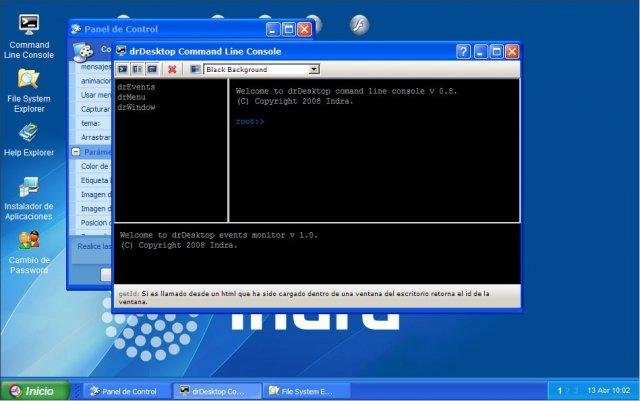Click 'Arrastrar' row in Panel de Control
The height and width of the screenshot is (401, 640).
[x=94, y=137]
